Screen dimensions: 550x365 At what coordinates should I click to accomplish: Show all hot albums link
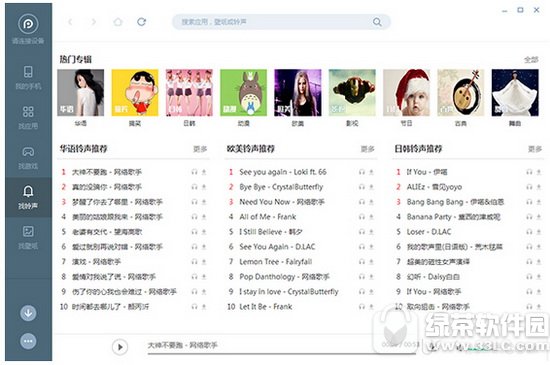click(x=531, y=60)
